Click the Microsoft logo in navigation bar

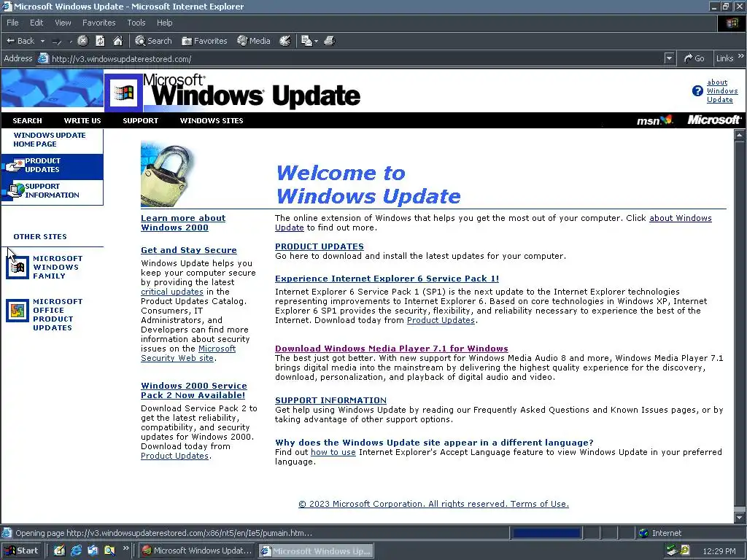pos(714,120)
